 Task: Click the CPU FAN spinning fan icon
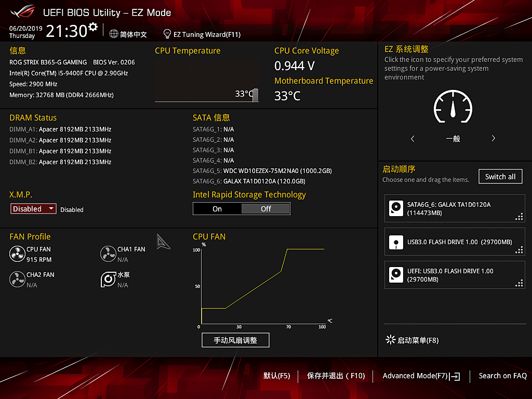17,254
